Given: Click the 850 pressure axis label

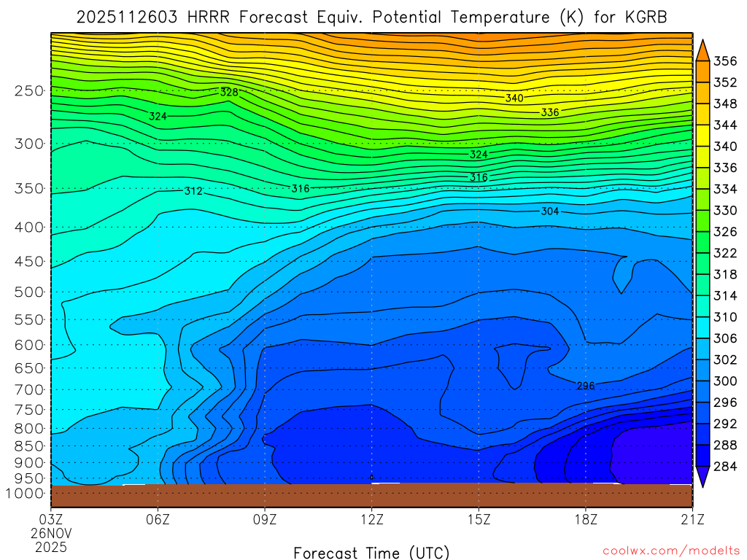Looking at the screenshot, I should 29,446.
